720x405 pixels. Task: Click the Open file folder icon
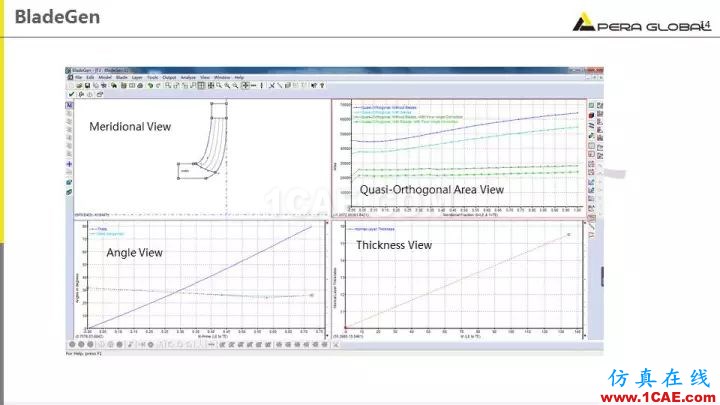[x=80, y=85]
